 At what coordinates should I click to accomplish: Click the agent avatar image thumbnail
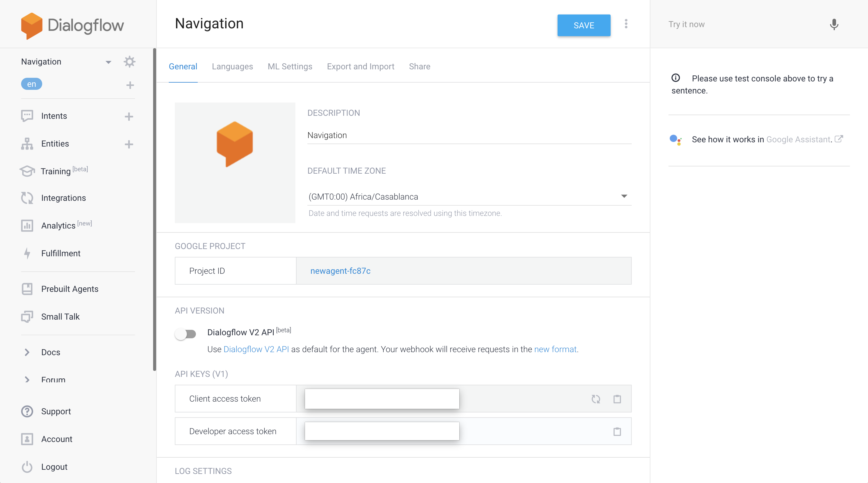(x=235, y=163)
